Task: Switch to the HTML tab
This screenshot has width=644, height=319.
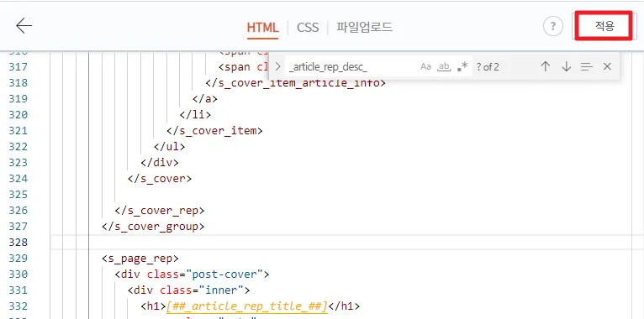Action: 263,28
